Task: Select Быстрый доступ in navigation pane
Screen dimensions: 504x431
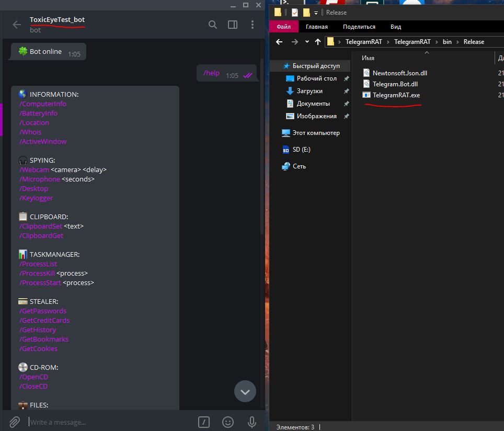Action: pyautogui.click(x=311, y=66)
